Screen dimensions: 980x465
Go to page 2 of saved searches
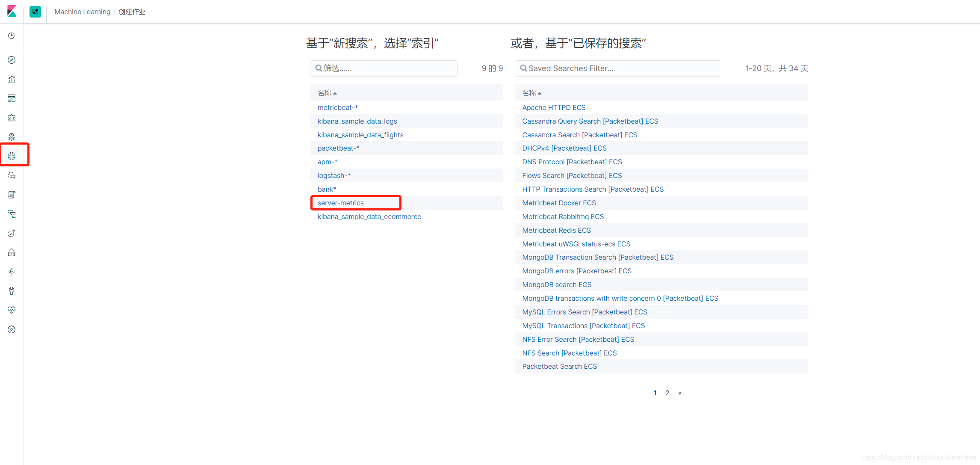[667, 393]
